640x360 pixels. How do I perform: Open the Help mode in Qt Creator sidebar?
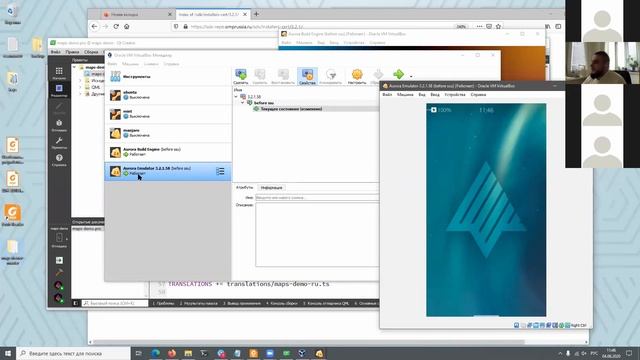tap(59, 160)
